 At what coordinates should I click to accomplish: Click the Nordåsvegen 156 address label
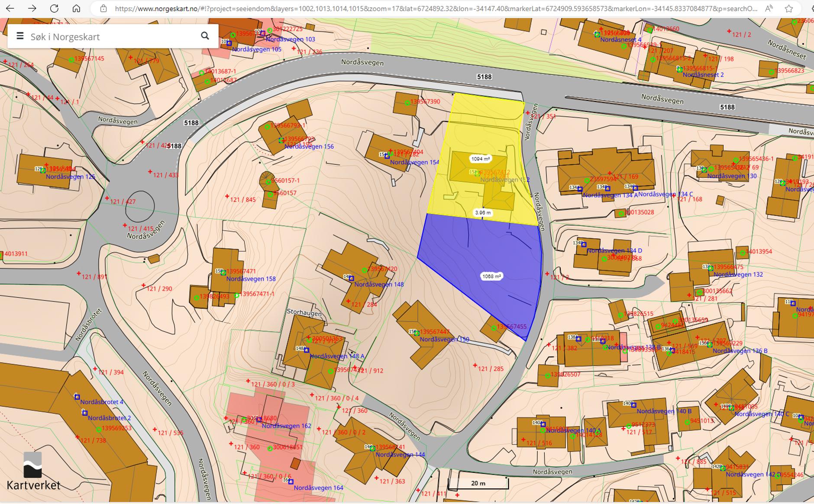click(x=309, y=146)
